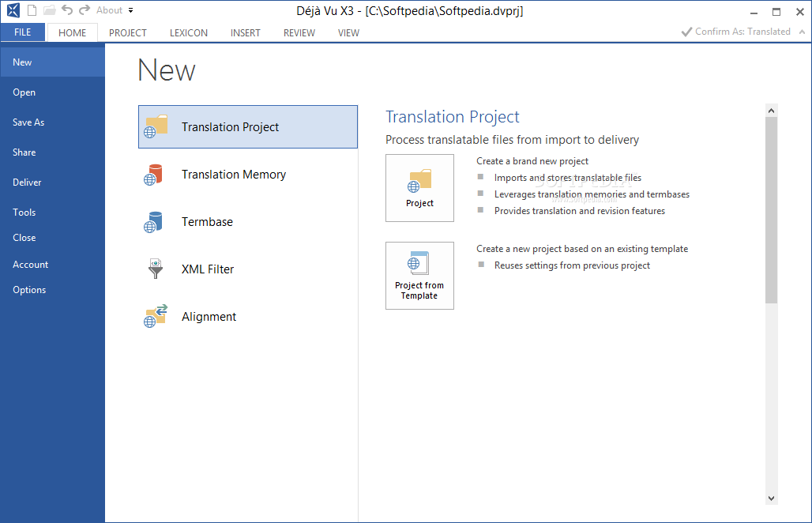Click the Project button to create new project
Image resolution: width=812 pixels, height=523 pixels.
(x=419, y=188)
